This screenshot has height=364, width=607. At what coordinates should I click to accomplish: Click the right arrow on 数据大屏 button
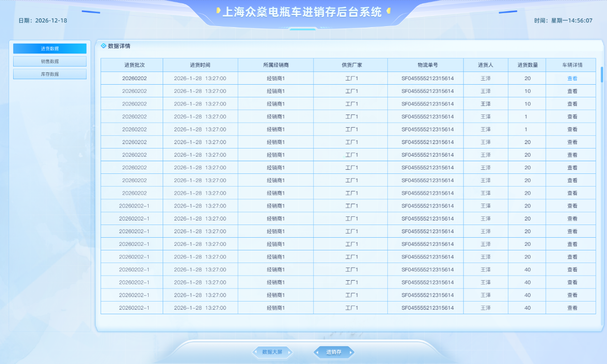pos(289,352)
